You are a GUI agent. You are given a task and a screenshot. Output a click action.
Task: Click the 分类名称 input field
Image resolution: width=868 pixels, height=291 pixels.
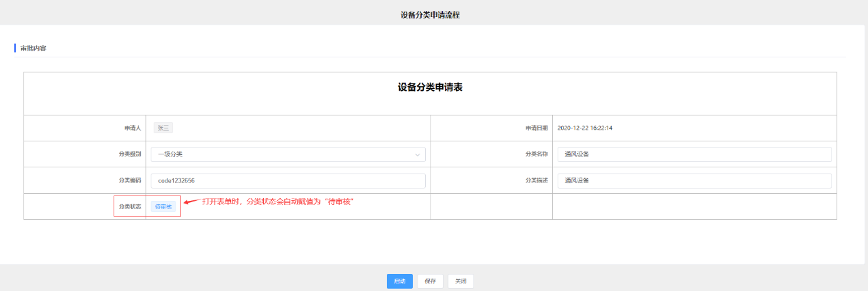tap(694, 154)
